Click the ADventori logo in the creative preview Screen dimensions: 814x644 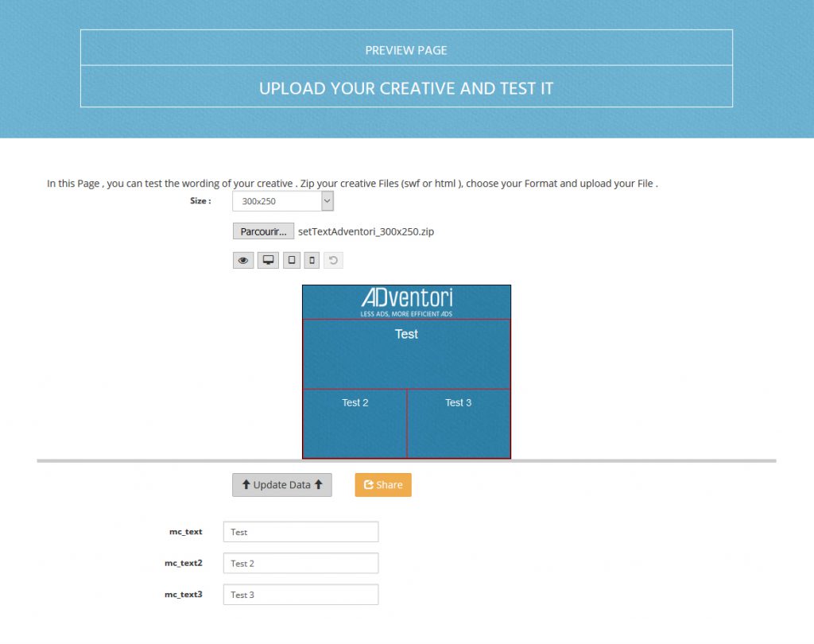[x=406, y=302]
